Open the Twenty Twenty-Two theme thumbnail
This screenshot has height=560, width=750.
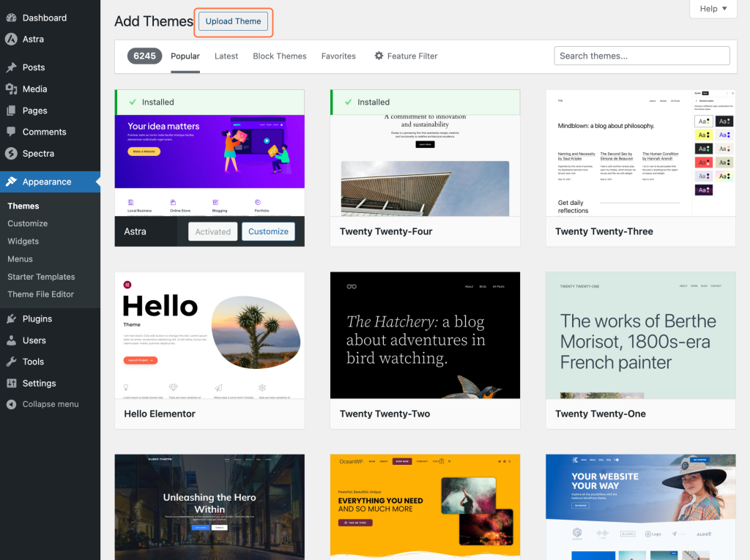click(426, 335)
